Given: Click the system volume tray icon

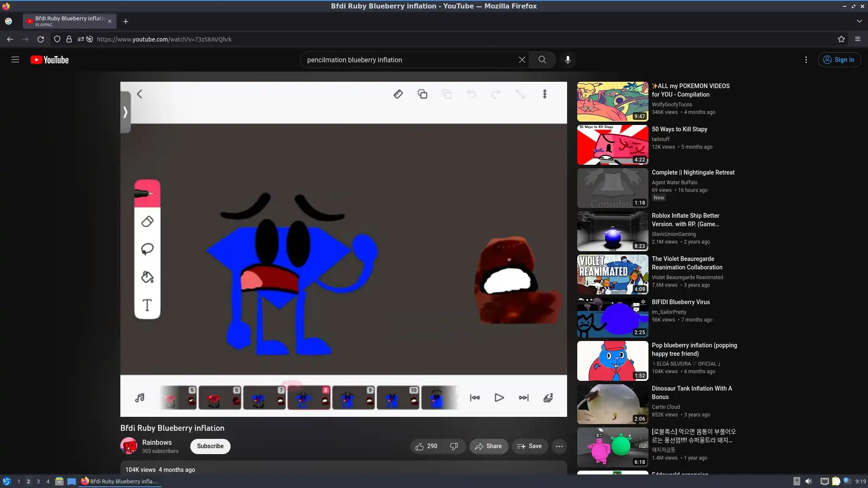Looking at the screenshot, I should click(x=809, y=481).
